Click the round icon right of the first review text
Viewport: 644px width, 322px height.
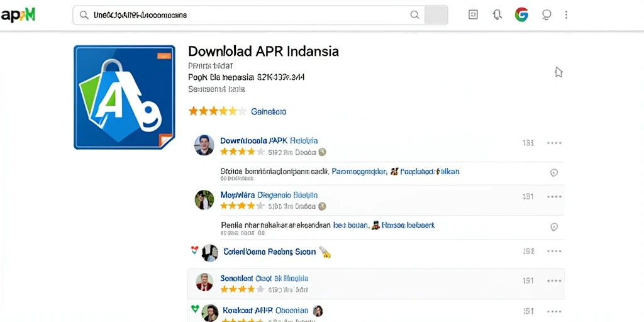[554, 173]
